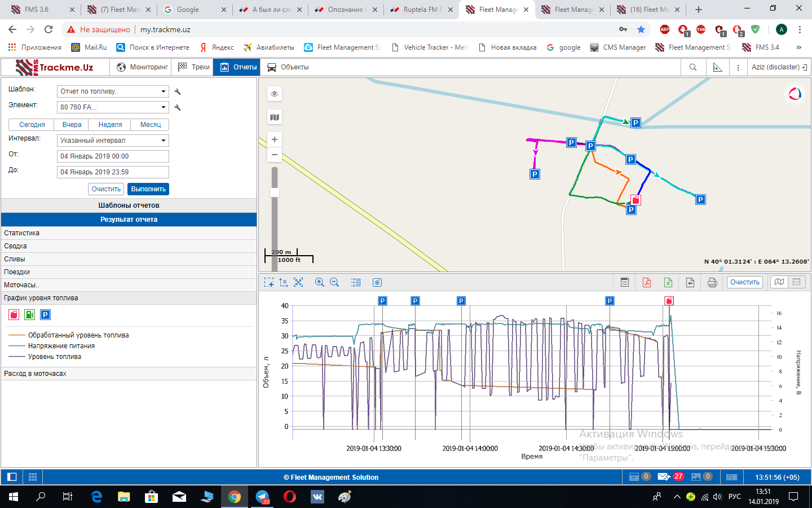Click the От start date field
Screen dimensions: 812x508
pos(113,156)
